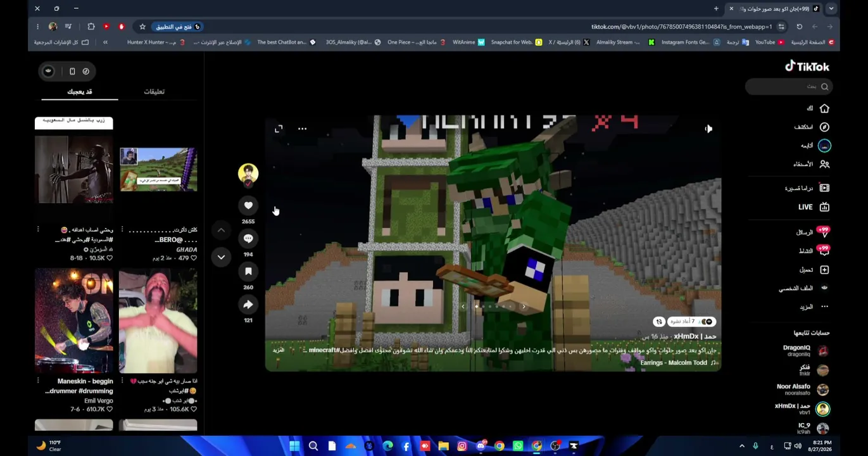Reload the page in the browser
The height and width of the screenshot is (456, 868).
coord(799,27)
